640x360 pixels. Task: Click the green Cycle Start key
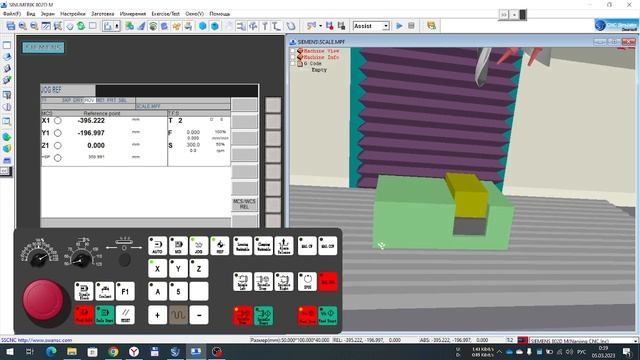(104, 315)
